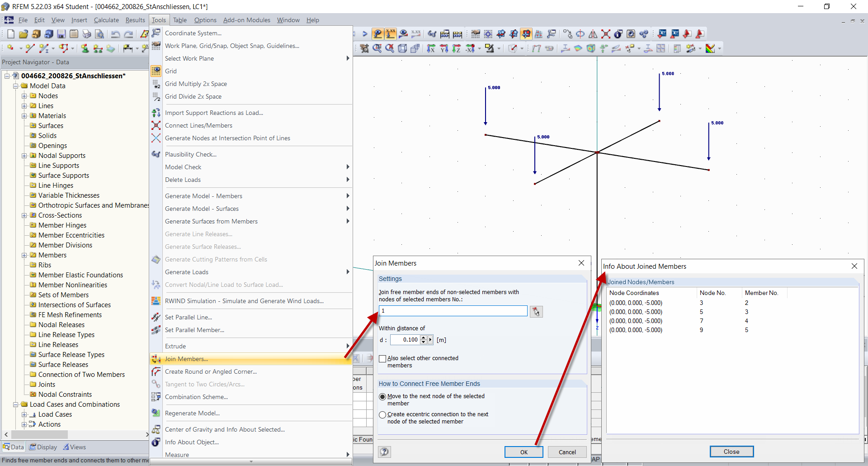This screenshot has width=868, height=466.
Task: Click the New Line tool icon
Action: [x=30, y=48]
